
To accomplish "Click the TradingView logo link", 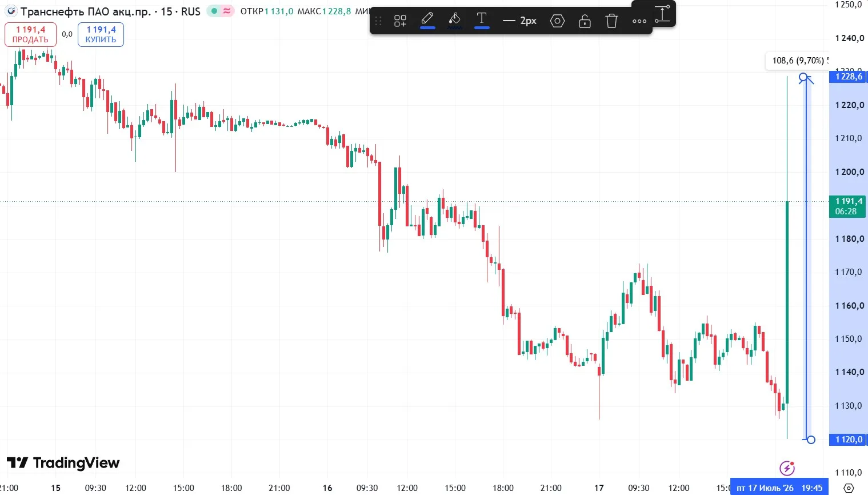I will [x=63, y=462].
